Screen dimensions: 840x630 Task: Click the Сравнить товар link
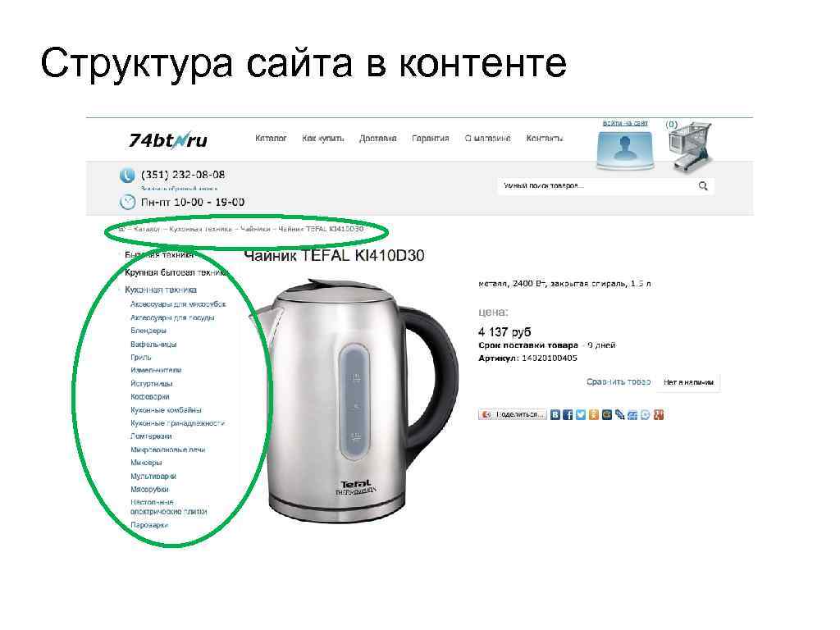click(x=619, y=382)
